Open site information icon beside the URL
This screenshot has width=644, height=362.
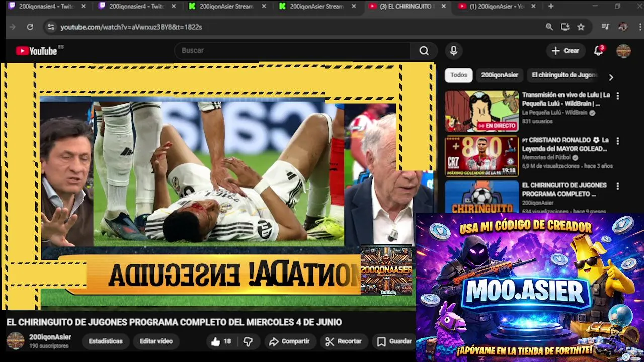(x=51, y=27)
